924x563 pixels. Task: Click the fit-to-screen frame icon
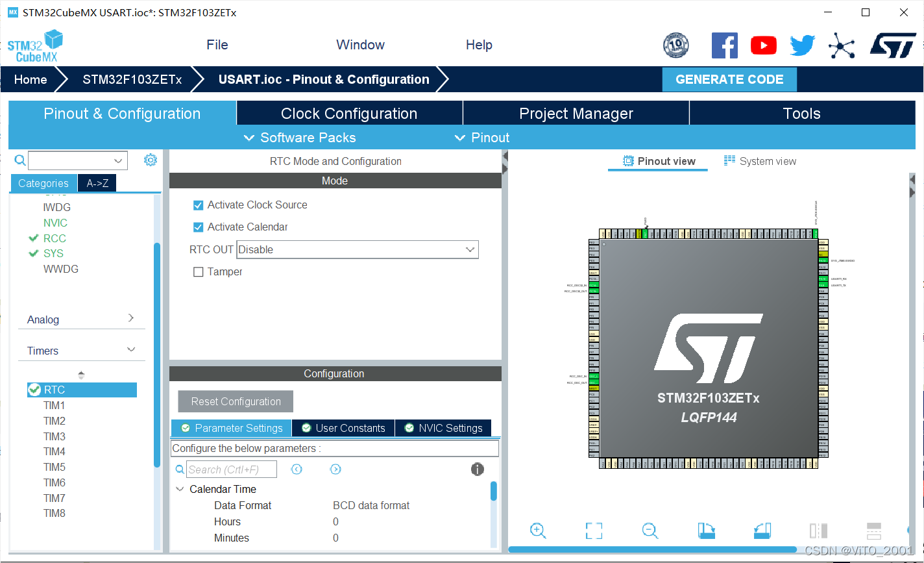point(594,531)
